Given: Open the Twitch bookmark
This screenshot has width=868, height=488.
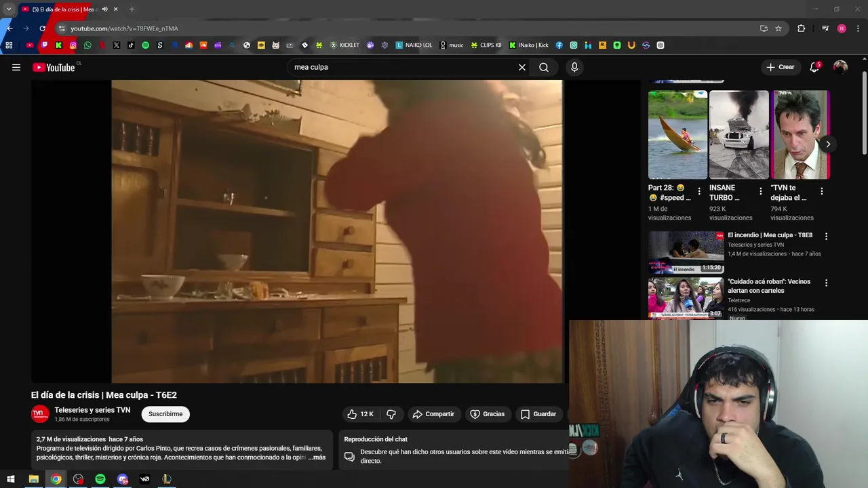Looking at the screenshot, I should coord(44,45).
